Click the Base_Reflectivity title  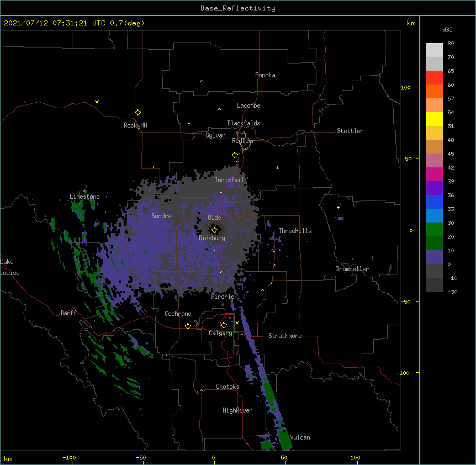click(x=238, y=8)
